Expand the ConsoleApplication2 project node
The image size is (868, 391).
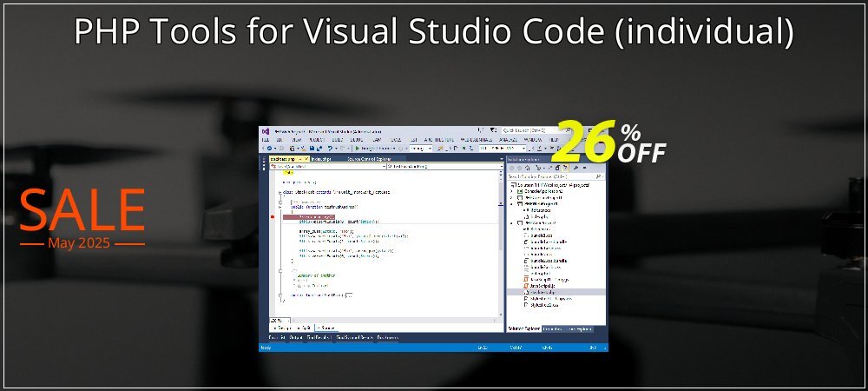[x=511, y=192]
